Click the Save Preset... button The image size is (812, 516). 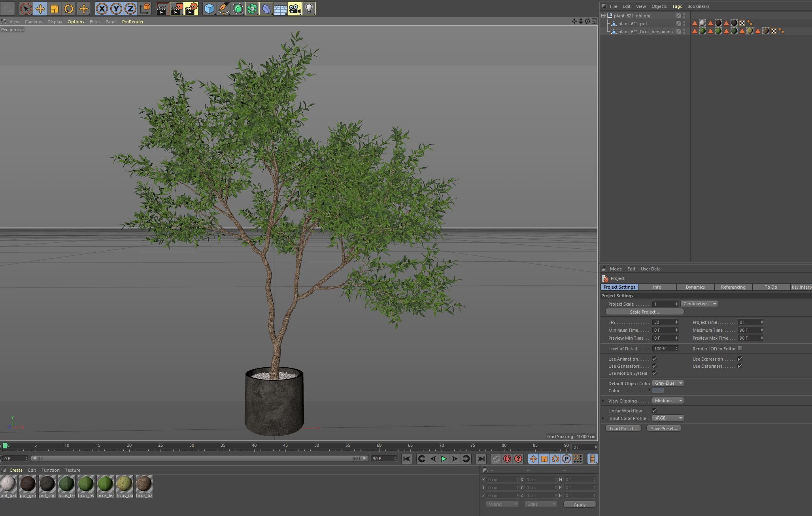(x=664, y=429)
